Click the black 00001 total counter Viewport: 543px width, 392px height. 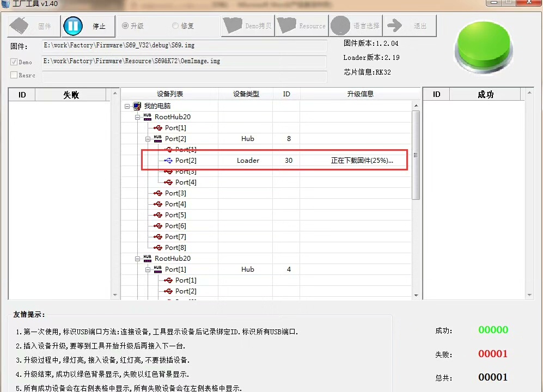click(x=493, y=377)
